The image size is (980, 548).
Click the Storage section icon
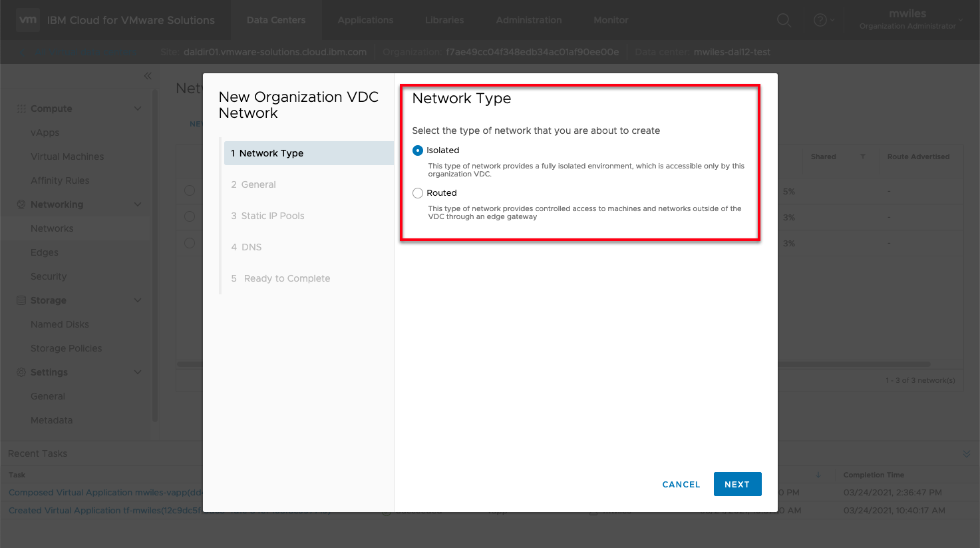point(21,300)
